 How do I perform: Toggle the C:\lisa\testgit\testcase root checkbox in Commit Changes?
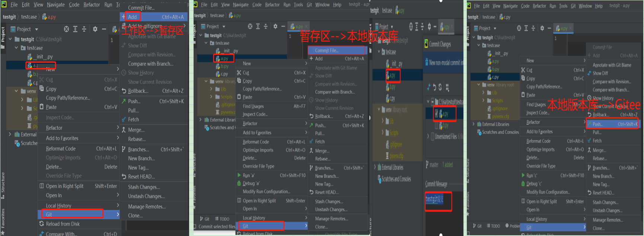click(433, 101)
